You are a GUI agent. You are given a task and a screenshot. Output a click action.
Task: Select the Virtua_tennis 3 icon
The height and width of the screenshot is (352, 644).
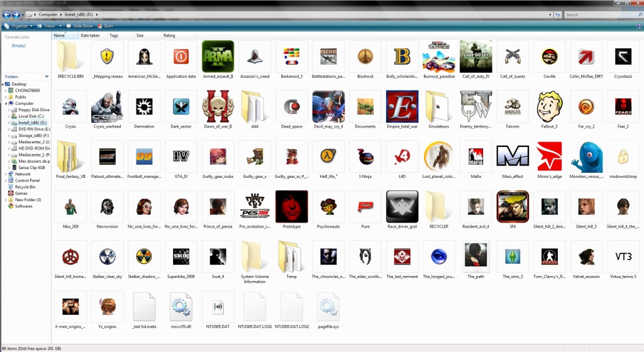coord(623,257)
